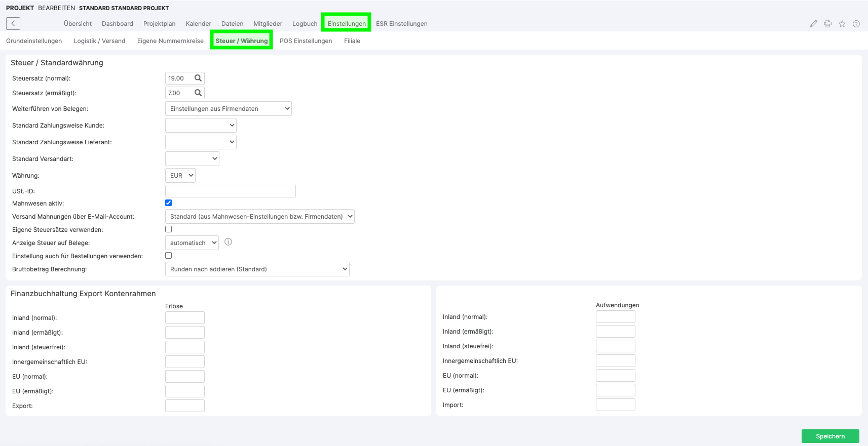Click magnifier next to Steuersatz (normal)
Screen dimensions: 868x446
tap(198, 78)
